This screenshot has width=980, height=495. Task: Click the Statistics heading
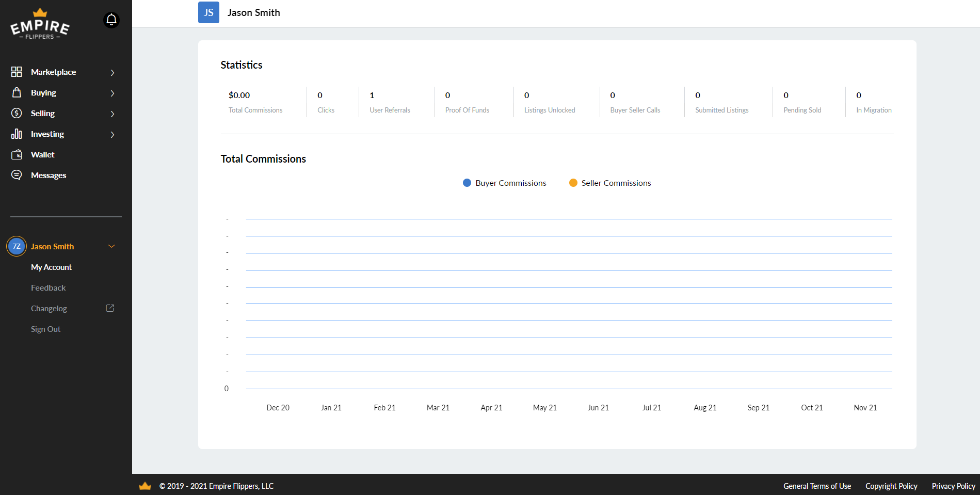(x=242, y=65)
